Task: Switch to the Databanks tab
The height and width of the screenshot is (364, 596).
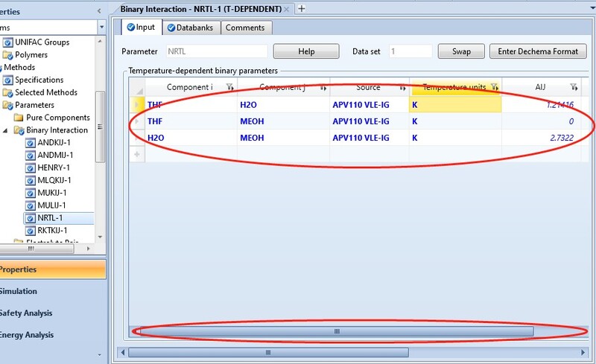Action: pos(191,28)
